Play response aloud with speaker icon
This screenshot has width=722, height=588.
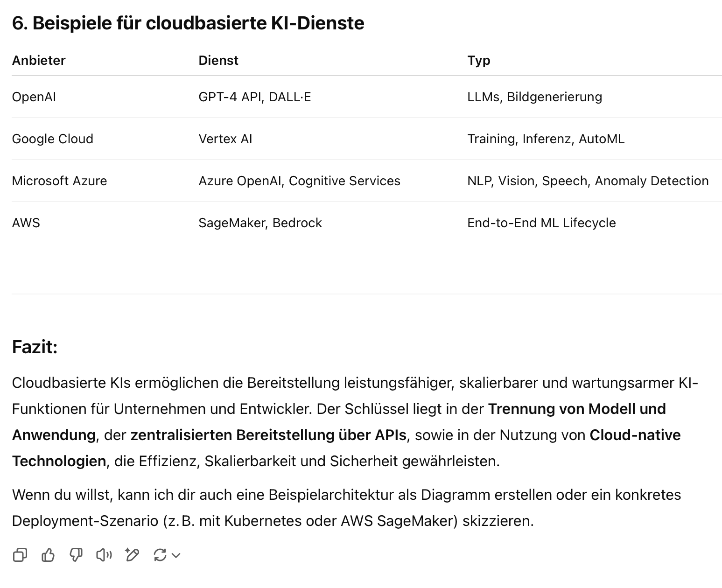[x=104, y=555]
